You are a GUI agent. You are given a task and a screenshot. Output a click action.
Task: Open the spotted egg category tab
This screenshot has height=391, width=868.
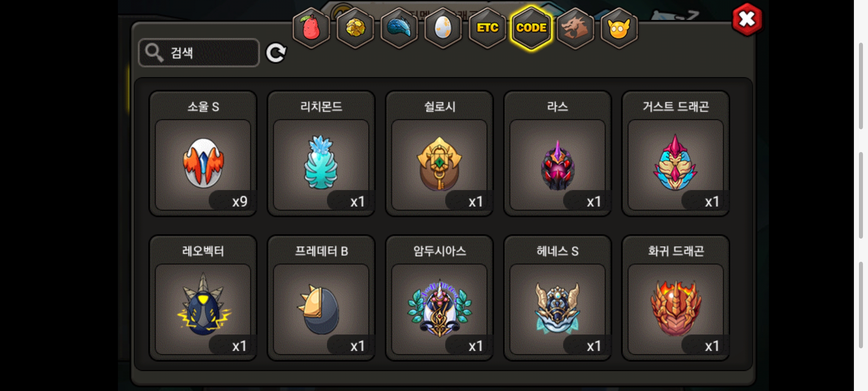pos(443,28)
